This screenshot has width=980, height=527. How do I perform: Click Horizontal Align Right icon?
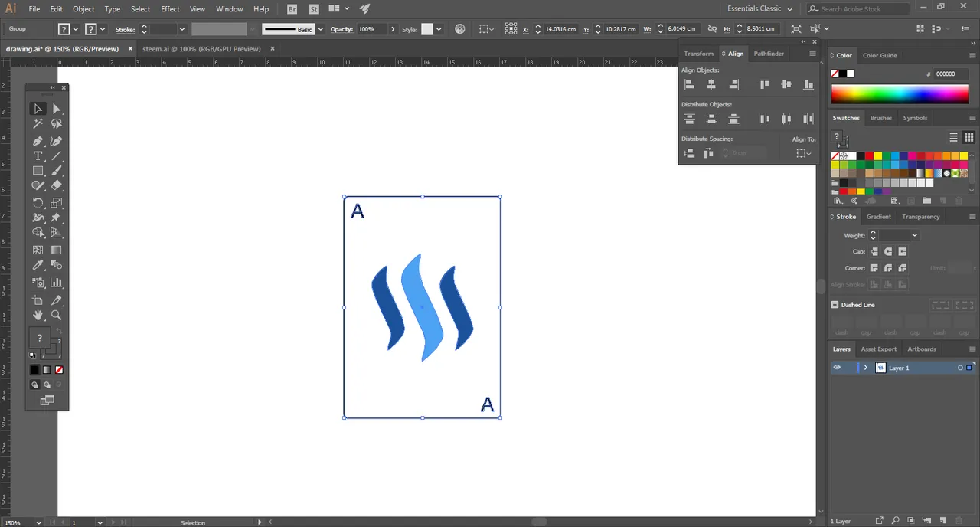(x=733, y=84)
